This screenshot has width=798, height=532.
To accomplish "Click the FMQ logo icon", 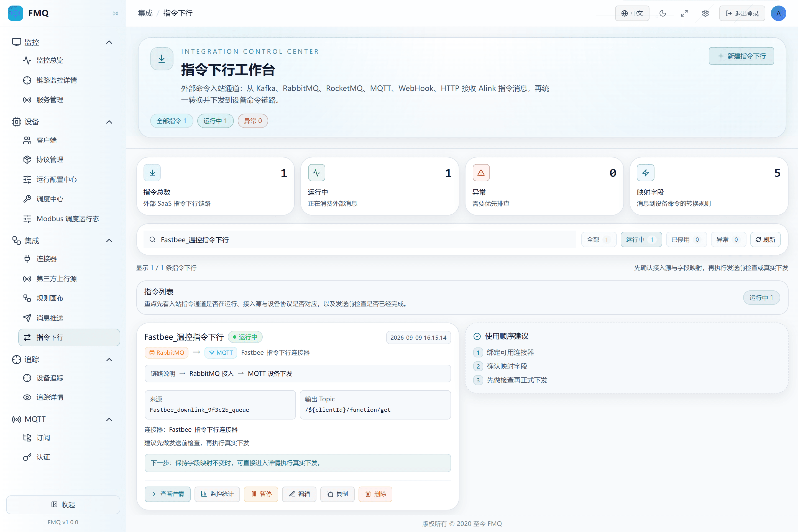I will coord(16,13).
